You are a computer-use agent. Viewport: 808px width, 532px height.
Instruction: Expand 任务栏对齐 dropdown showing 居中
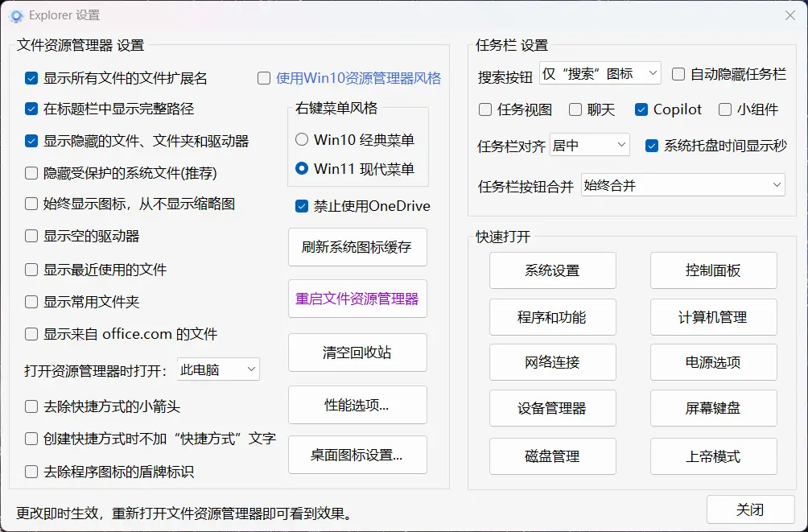coord(590,145)
